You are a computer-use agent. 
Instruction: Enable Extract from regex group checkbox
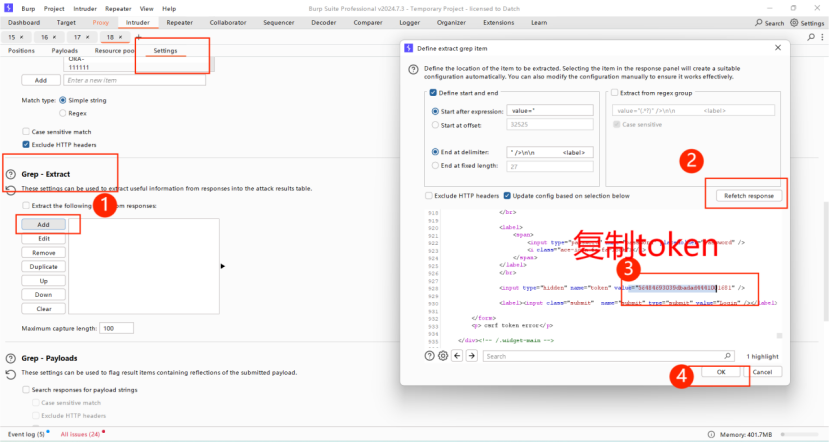[614, 93]
